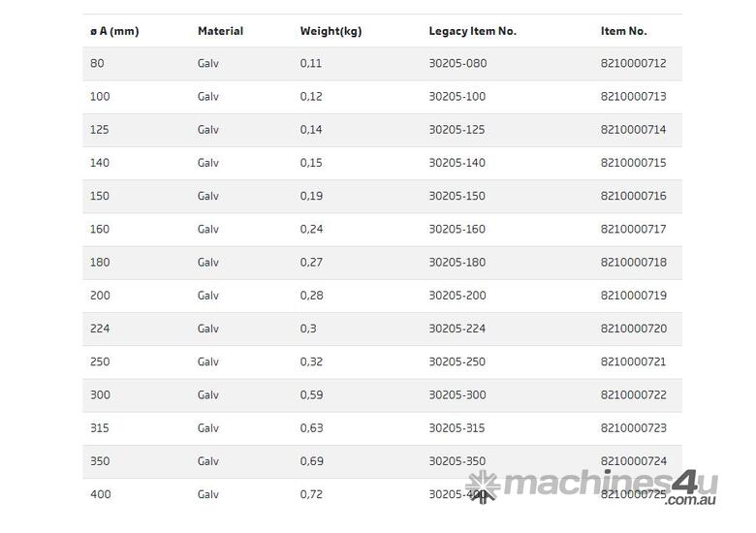Select item number 8210000712
756x533 pixels.
pos(633,64)
